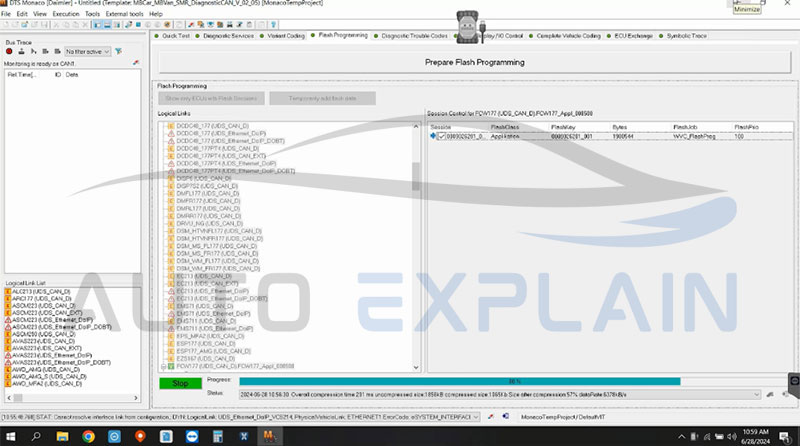Switch to the Complete Vehicle Coding tab
The height and width of the screenshot is (446, 800).
coord(565,36)
